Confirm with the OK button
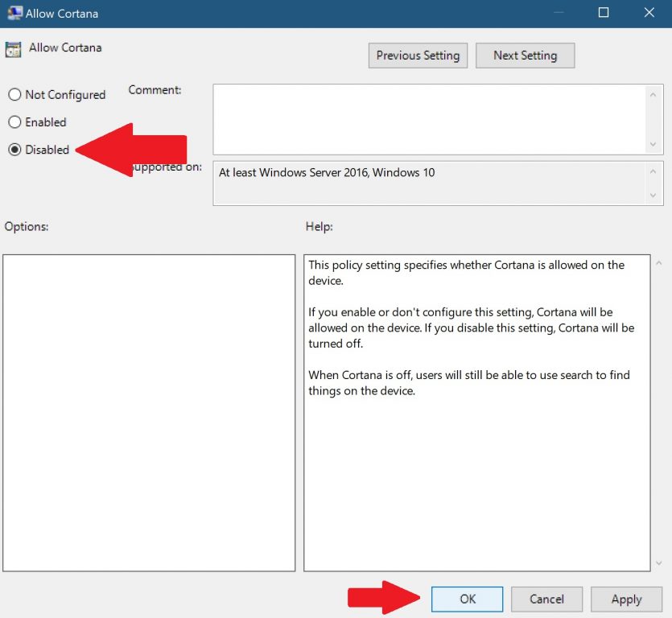The image size is (672, 618). tap(467, 599)
